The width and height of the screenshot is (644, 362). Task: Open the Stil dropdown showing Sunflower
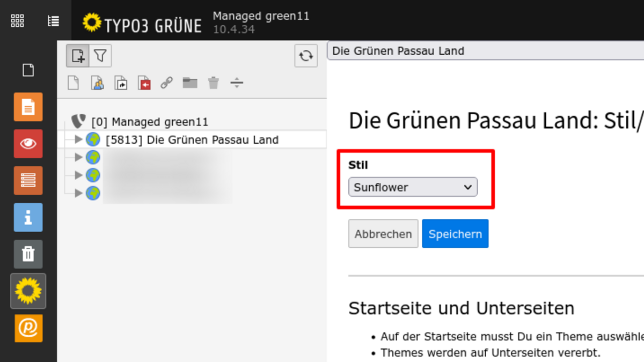[x=413, y=187]
